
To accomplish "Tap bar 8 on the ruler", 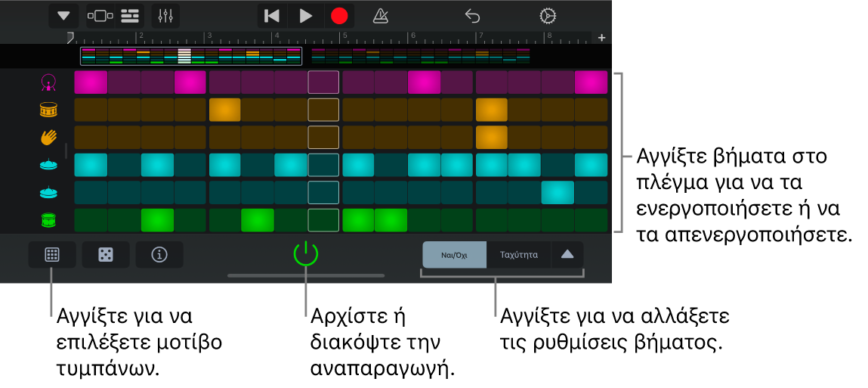I will point(549,36).
